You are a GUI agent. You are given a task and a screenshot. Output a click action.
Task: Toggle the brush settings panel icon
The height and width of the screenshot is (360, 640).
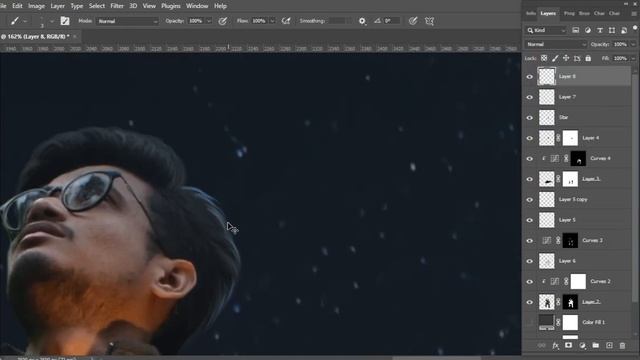[65, 21]
